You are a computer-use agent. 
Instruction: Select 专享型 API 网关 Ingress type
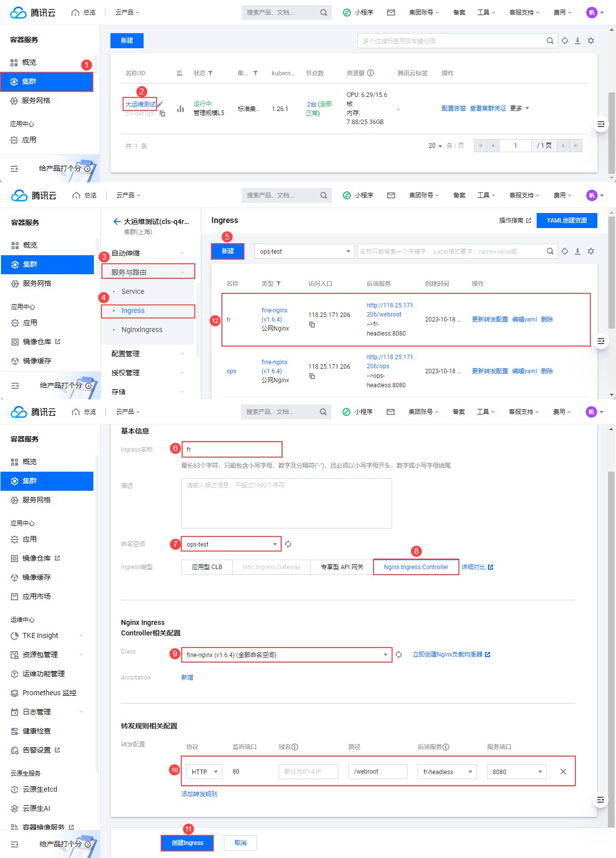tap(342, 567)
